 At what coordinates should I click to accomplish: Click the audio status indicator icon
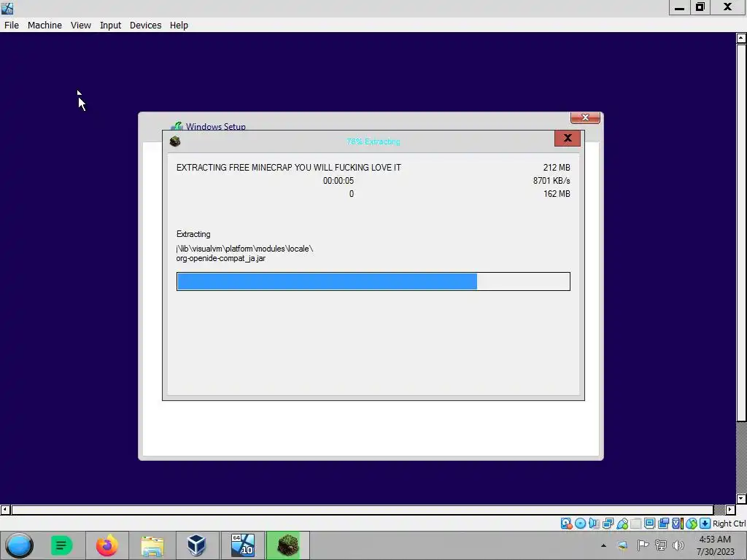(594, 524)
